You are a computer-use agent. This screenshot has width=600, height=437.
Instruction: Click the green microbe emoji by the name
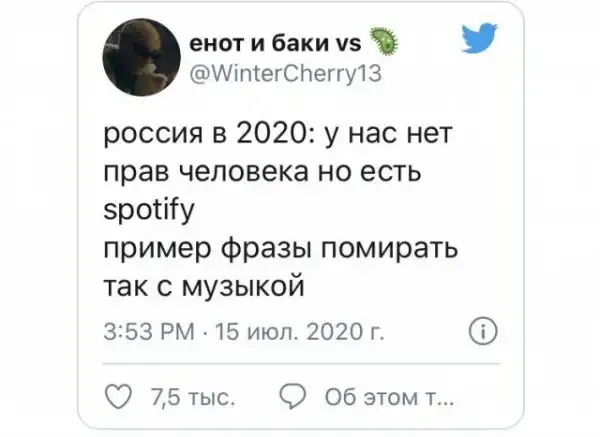[x=384, y=42]
